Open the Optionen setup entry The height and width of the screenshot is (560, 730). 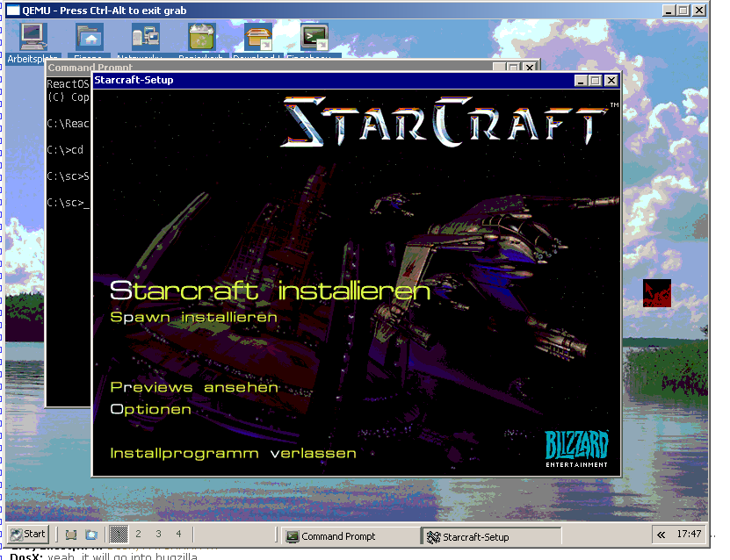(x=151, y=409)
